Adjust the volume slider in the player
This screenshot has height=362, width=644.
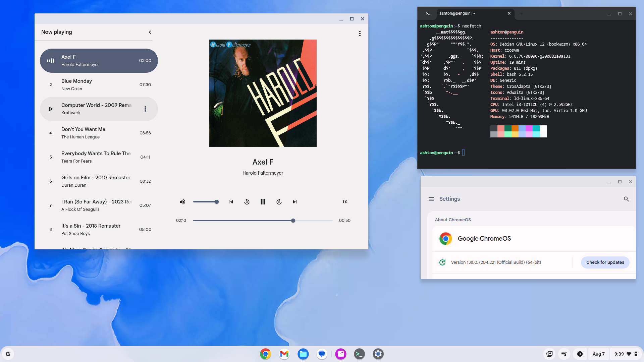tap(206, 202)
